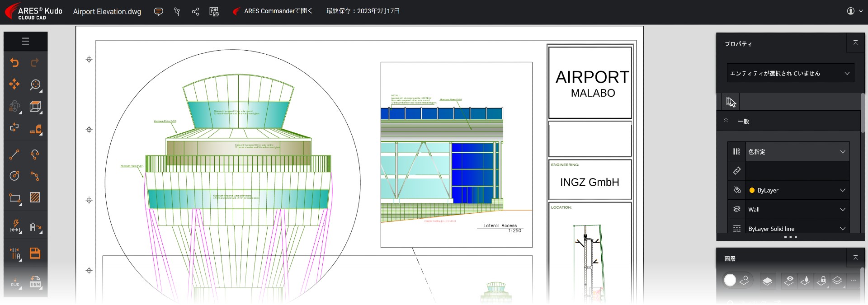Screen dimensions: 868x305
Task: Select the Pan move tool
Action: (x=14, y=84)
